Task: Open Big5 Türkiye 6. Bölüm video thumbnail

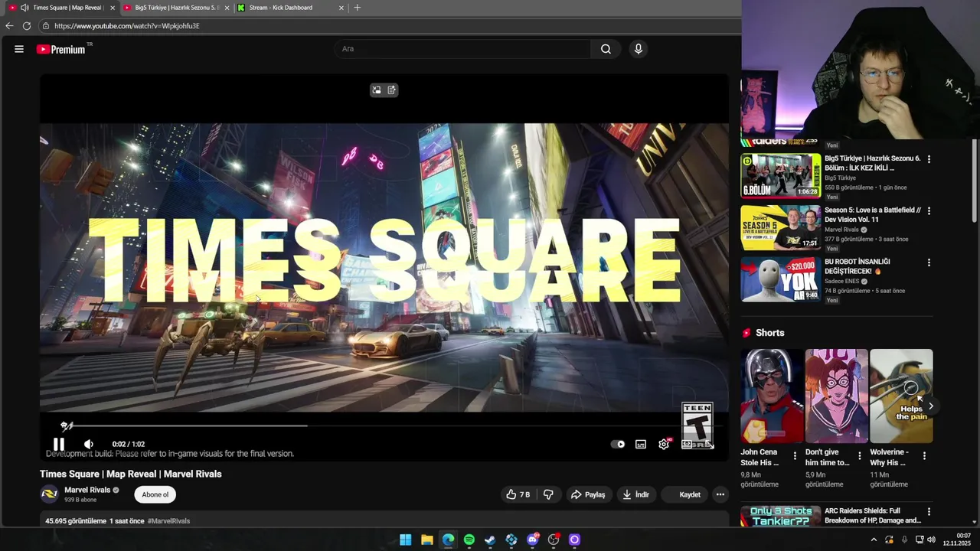Action: pyautogui.click(x=780, y=176)
